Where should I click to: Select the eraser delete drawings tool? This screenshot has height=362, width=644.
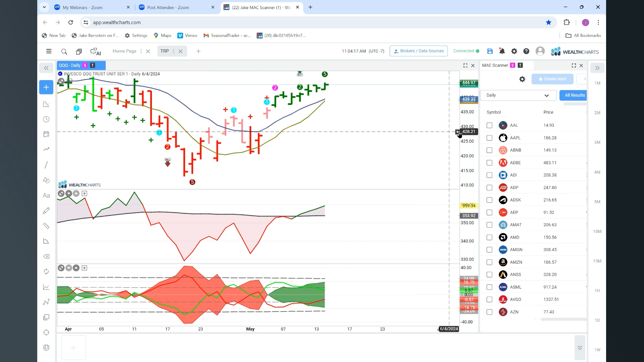click(x=46, y=256)
